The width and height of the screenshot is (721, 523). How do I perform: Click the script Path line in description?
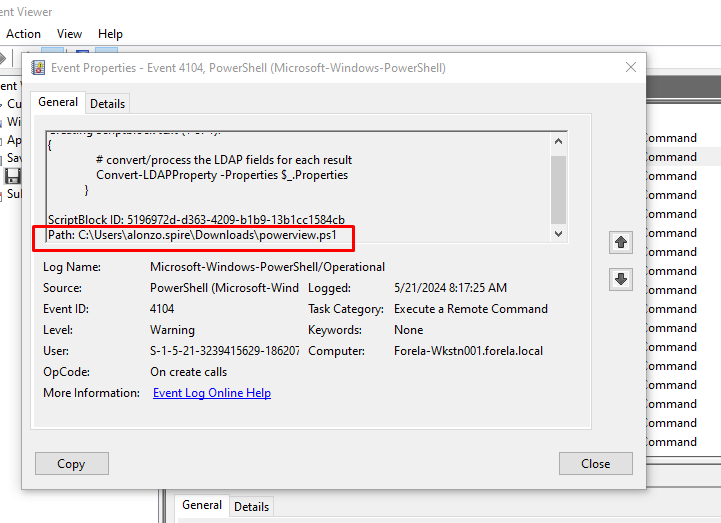click(194, 234)
